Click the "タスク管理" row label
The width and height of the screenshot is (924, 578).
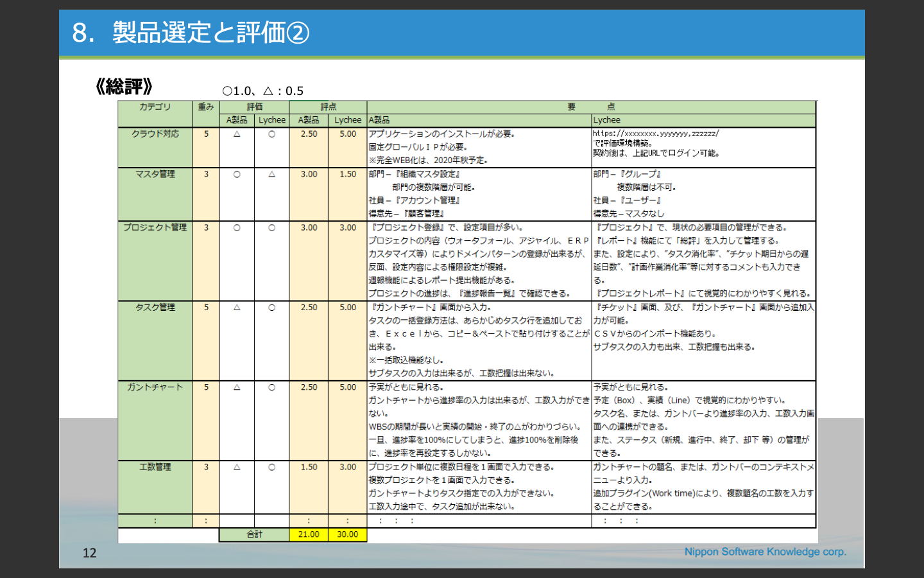tap(155, 308)
